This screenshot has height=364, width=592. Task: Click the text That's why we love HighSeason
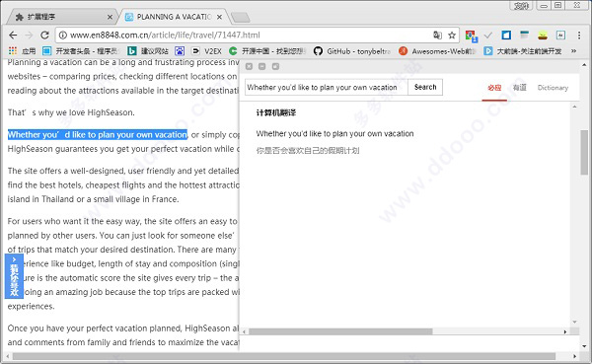coord(71,112)
